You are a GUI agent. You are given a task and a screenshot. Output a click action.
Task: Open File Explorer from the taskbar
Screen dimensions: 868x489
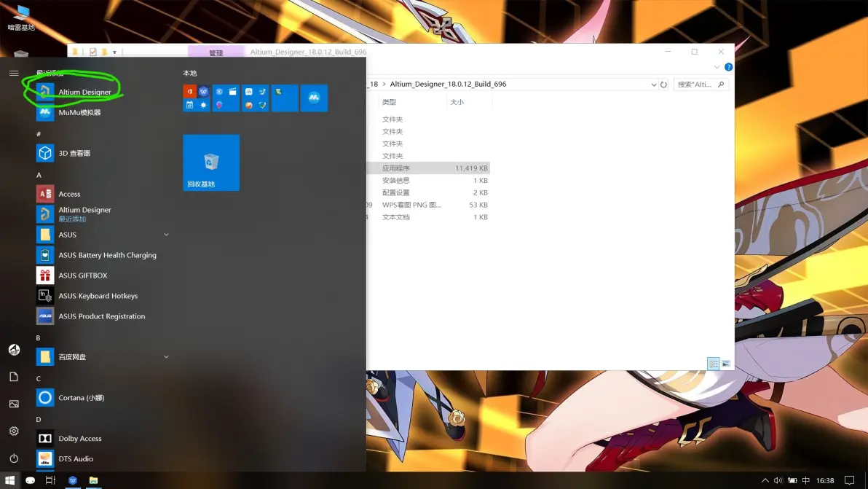tap(93, 481)
